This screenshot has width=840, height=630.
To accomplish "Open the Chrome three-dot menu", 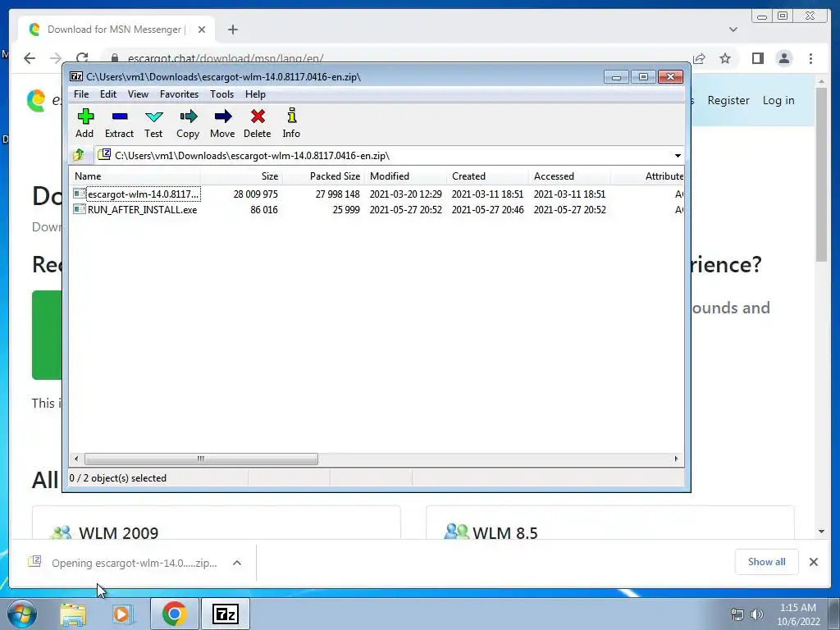I will tap(810, 58).
